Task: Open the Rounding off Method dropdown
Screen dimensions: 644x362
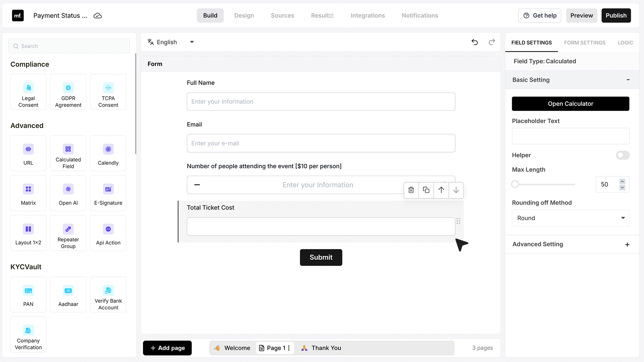Action: [571, 218]
